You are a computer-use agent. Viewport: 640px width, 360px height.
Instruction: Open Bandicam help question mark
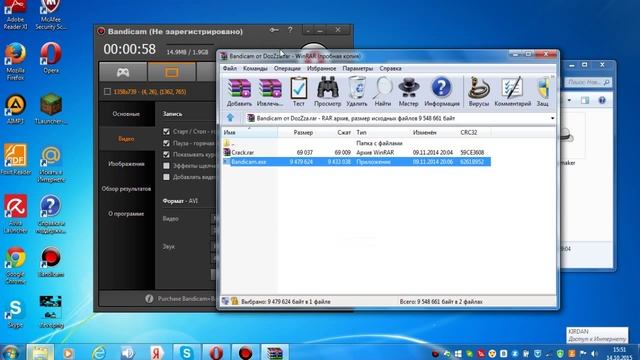coord(290,30)
